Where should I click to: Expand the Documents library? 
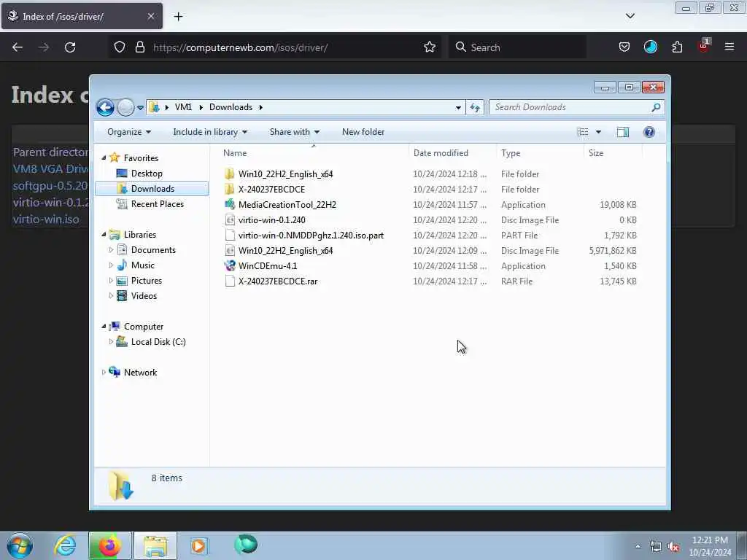(111, 250)
